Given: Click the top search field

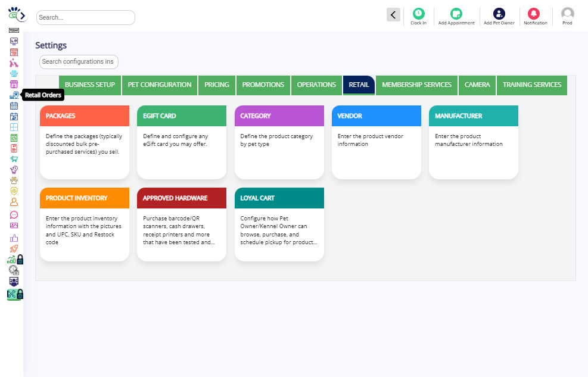Looking at the screenshot, I should tap(86, 18).
